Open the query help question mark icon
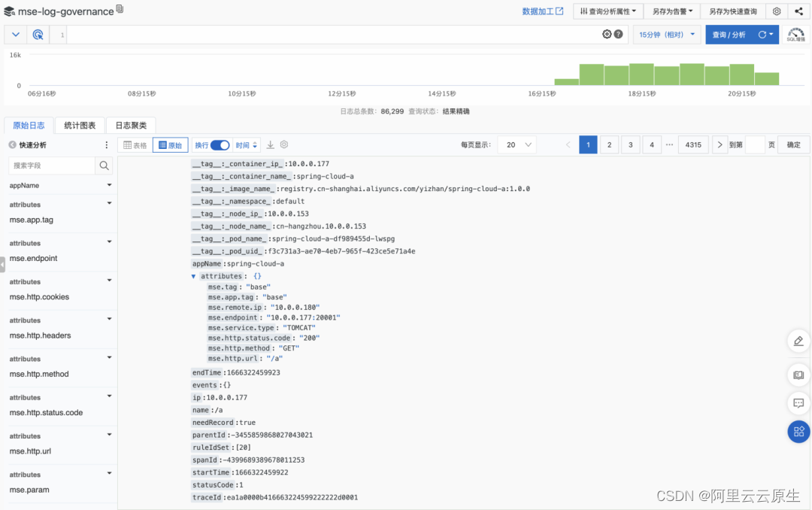The width and height of the screenshot is (812, 510). pyautogui.click(x=618, y=34)
